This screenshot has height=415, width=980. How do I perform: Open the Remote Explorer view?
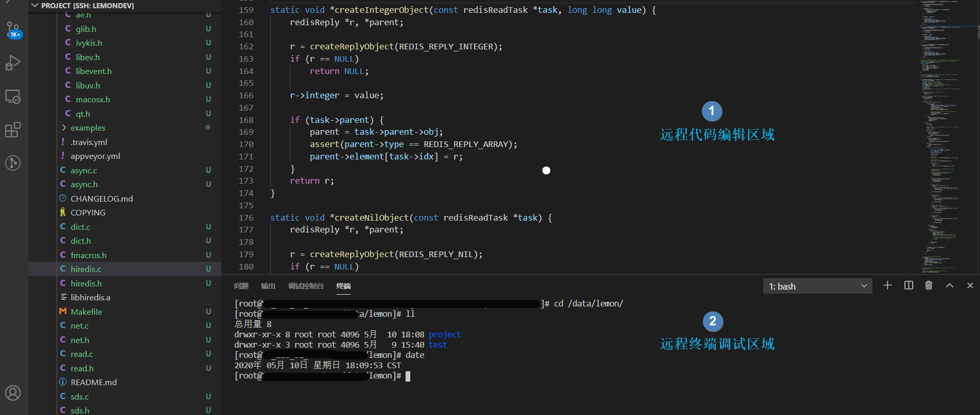13,97
